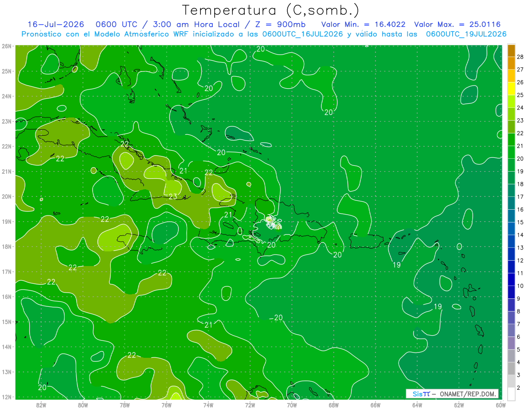The height and width of the screenshot is (411, 532).
Task: Click the purple swatch between 5 and 6
Action: (511, 343)
